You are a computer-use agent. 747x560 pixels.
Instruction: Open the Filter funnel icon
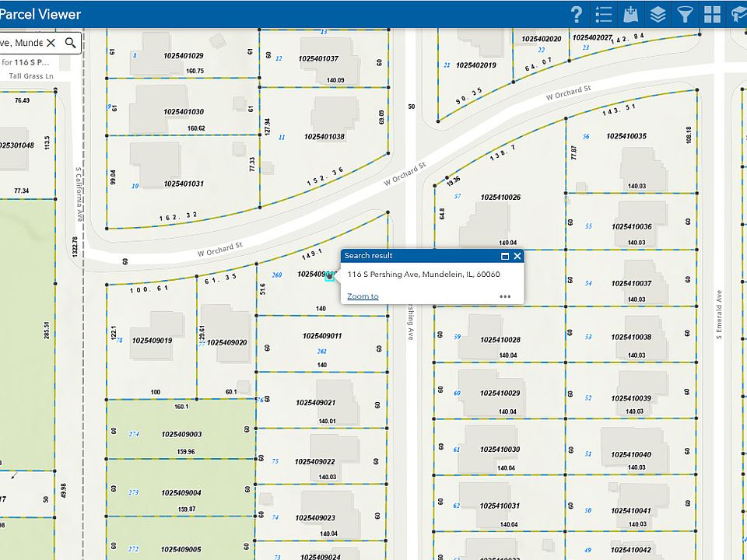(x=685, y=14)
